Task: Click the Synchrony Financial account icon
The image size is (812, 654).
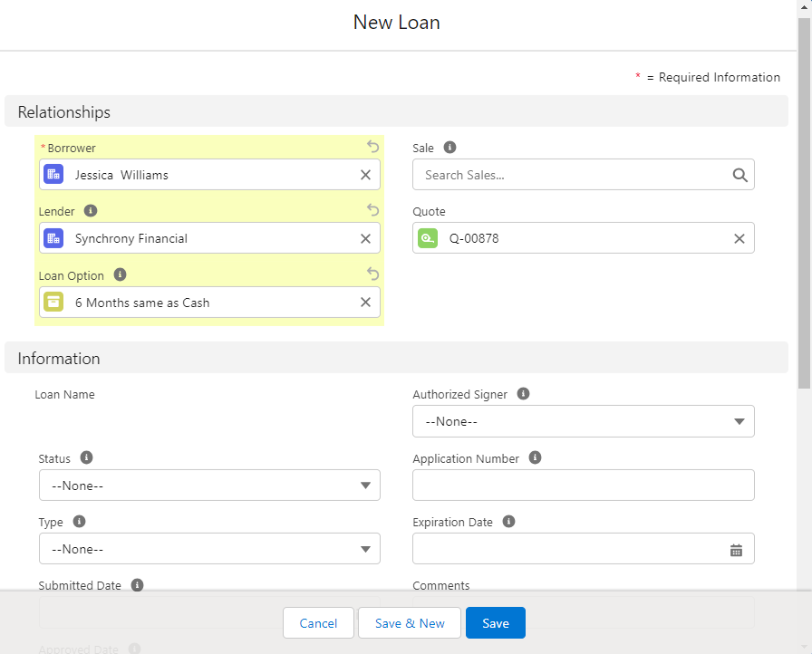Action: (x=53, y=238)
